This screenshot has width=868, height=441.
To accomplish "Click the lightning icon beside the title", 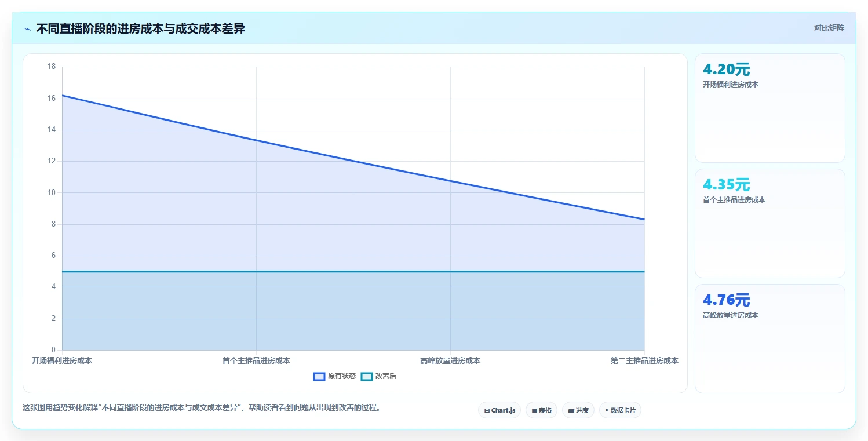I will 28,29.
